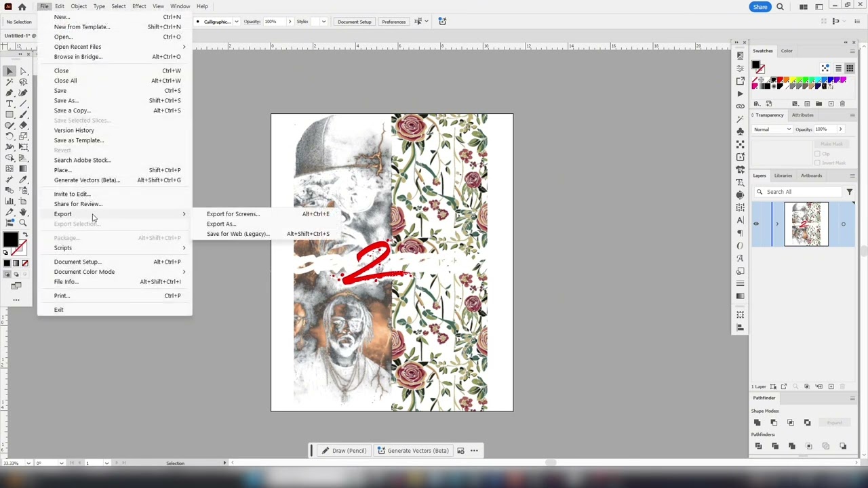Open zoom level dropdown in status bar
This screenshot has height=488, width=868.
(28, 463)
